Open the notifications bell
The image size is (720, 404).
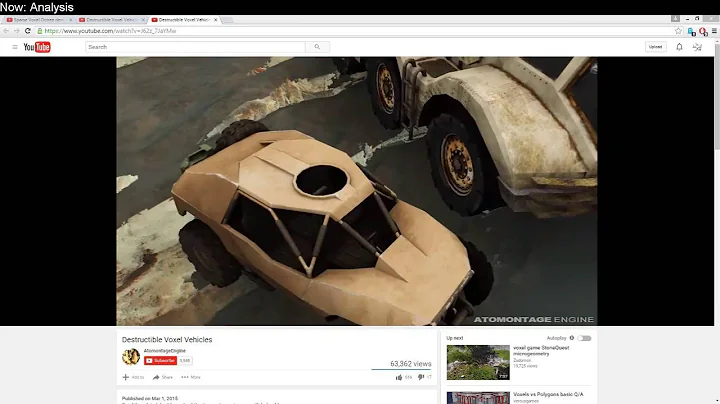pyautogui.click(x=679, y=47)
